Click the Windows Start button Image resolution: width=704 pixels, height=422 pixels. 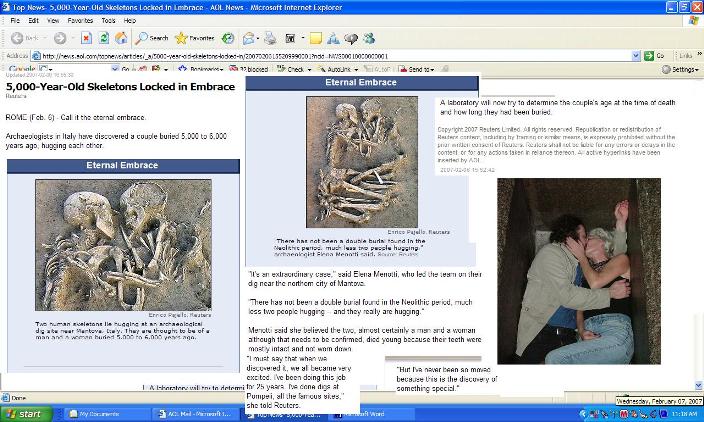[x=24, y=413]
